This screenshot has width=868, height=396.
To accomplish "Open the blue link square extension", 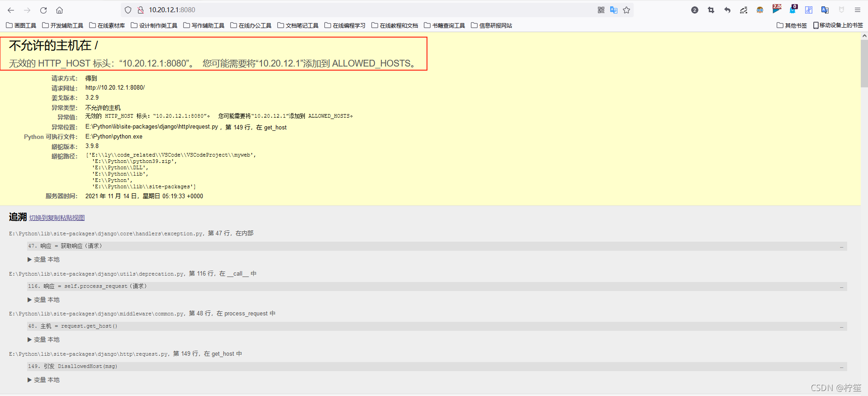I will tap(809, 10).
